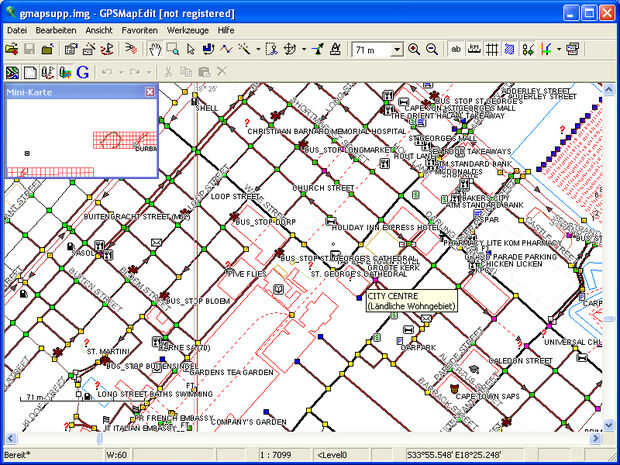
Task: Open the Map properties icon
Action: (71, 49)
